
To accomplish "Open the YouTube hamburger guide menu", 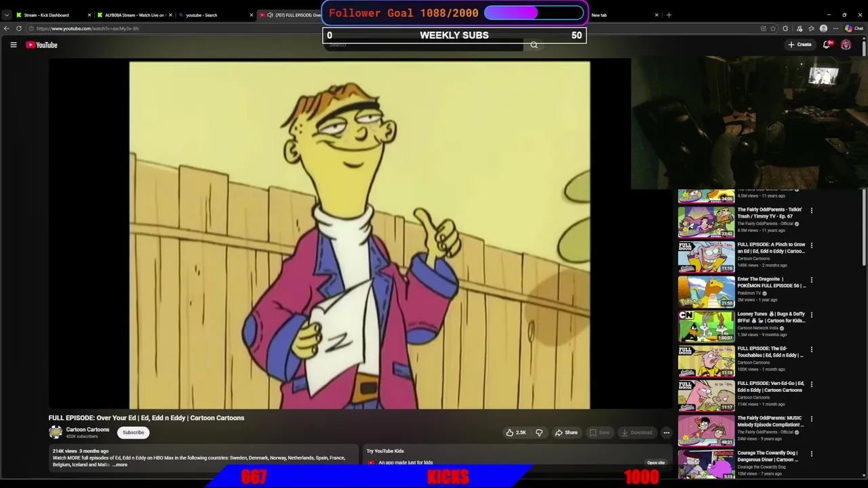I will click(13, 45).
